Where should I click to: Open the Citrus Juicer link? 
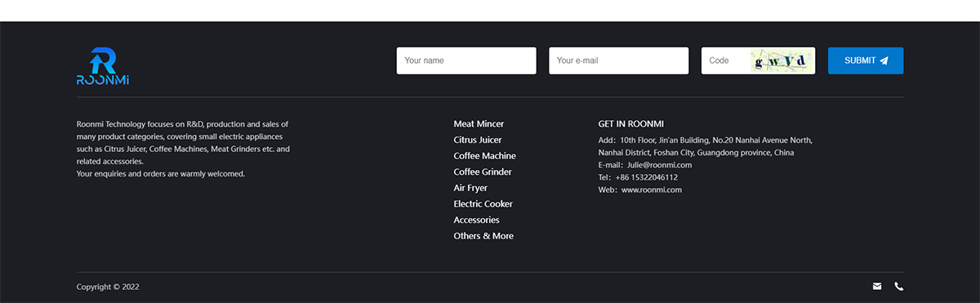pyautogui.click(x=478, y=140)
